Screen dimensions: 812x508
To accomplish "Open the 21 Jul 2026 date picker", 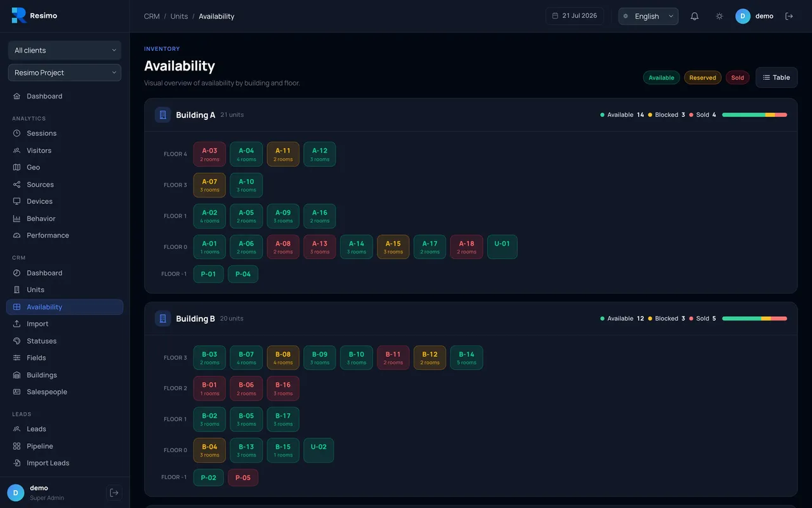I will (x=575, y=16).
